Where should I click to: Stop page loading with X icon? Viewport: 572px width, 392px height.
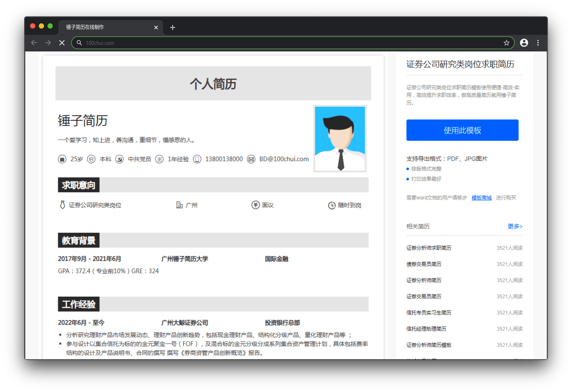pyautogui.click(x=62, y=43)
